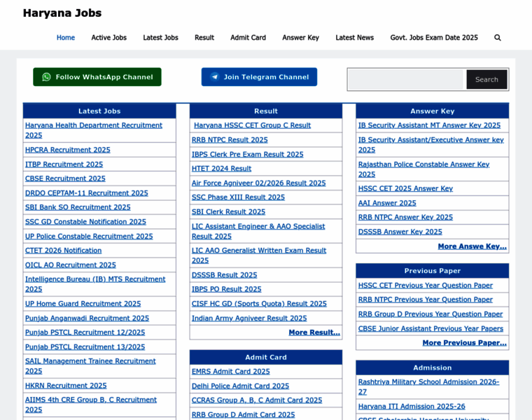Open DSSSB Result 2025 link
Screen dimensions: 532x420
click(224, 275)
